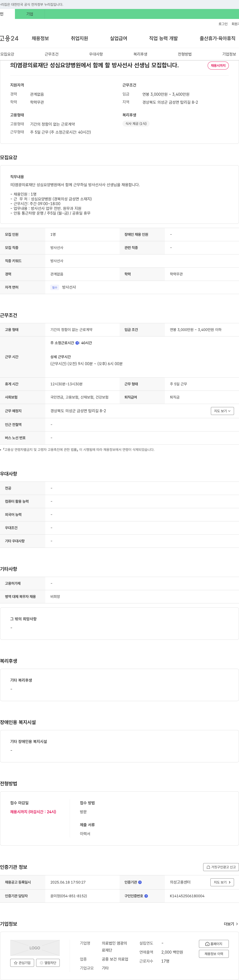Open 더보기 in 기업정보 section
239x980 pixels.
click(x=231, y=924)
